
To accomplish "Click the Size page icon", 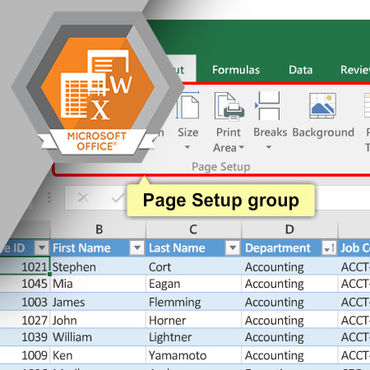I will point(188,106).
